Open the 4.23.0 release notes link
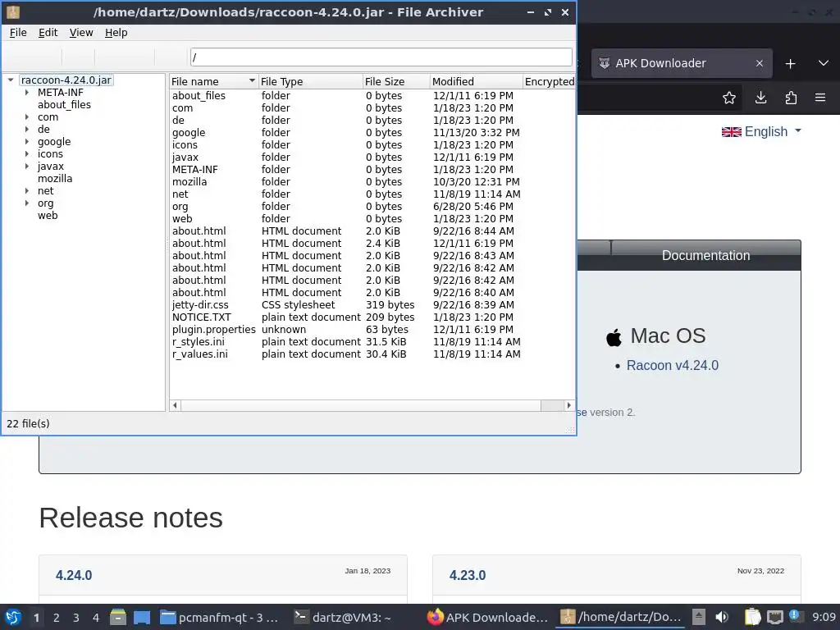 [x=468, y=575]
